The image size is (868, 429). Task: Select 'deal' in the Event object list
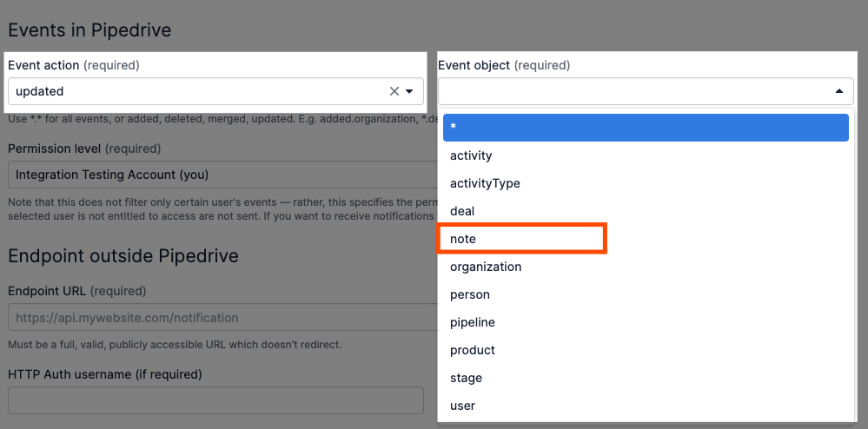click(x=646, y=211)
